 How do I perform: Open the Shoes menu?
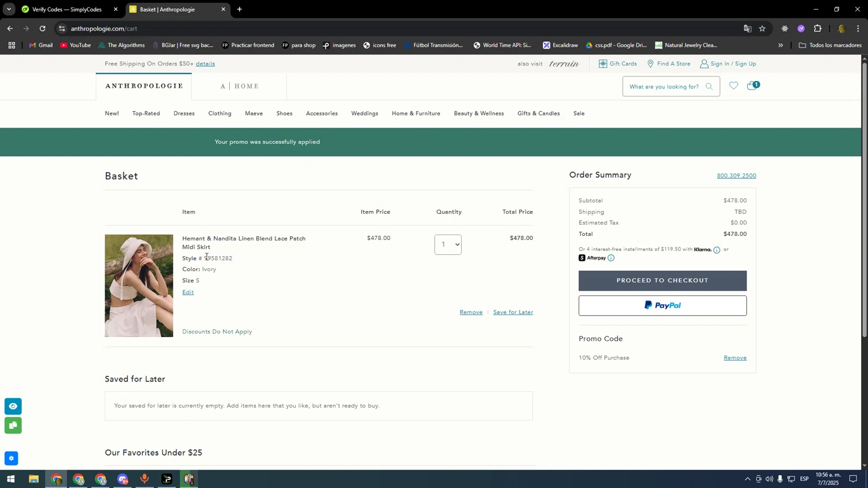click(284, 113)
